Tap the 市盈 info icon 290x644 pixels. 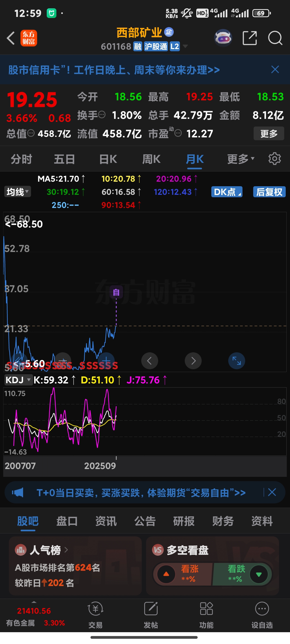click(x=178, y=133)
